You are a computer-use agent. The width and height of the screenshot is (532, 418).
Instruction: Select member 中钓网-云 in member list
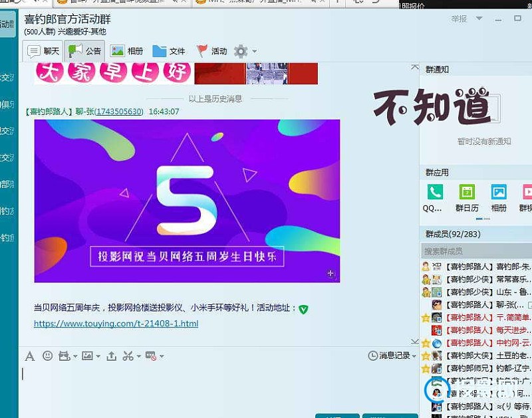point(476,343)
